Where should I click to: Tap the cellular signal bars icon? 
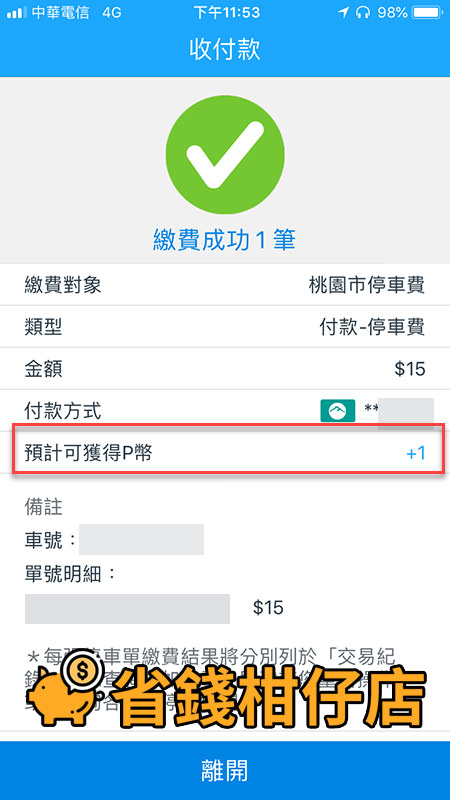[17, 13]
